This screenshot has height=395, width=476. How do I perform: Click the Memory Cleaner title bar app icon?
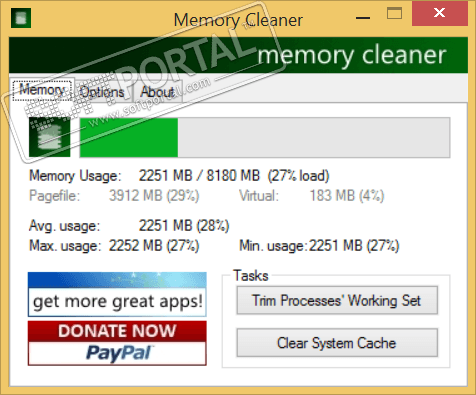21,18
